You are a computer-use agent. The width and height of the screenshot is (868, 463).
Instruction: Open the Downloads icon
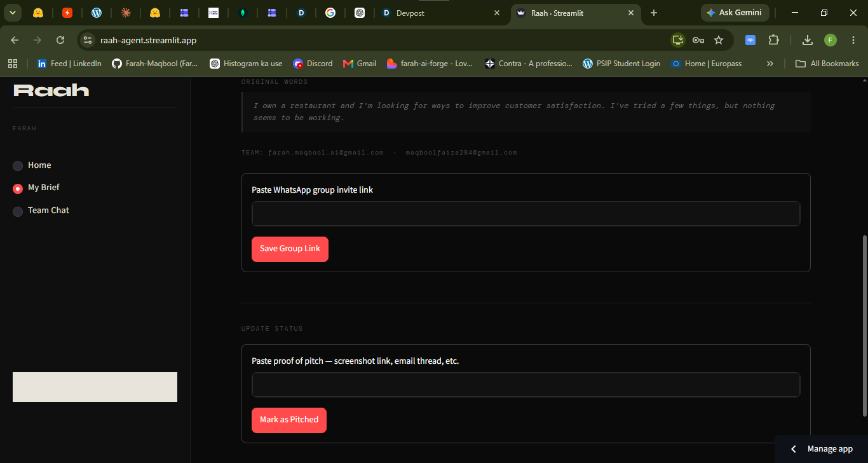point(808,40)
